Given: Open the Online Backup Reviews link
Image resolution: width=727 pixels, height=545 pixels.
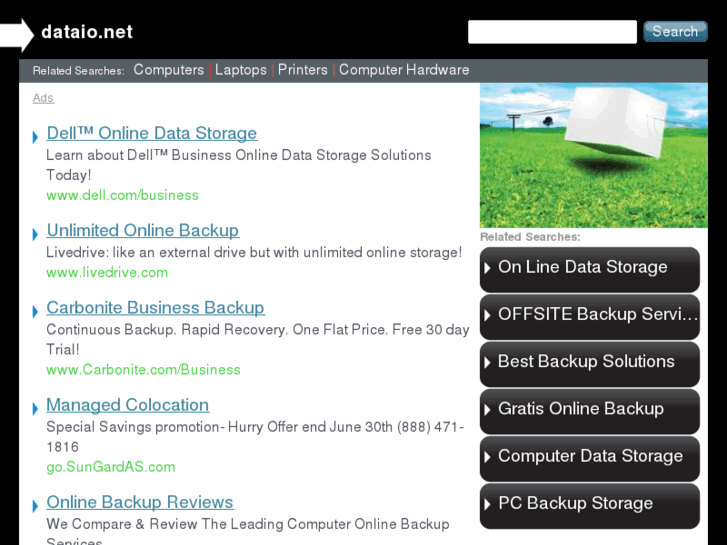Looking at the screenshot, I should (140, 502).
